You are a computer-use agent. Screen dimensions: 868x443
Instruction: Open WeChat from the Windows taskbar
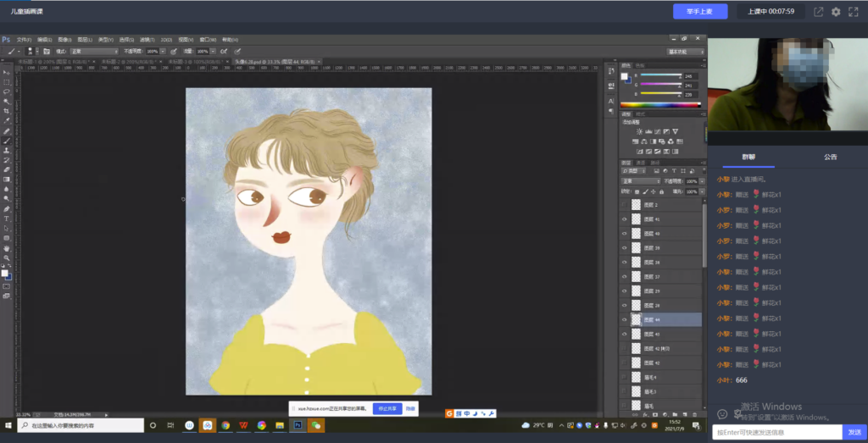pyautogui.click(x=316, y=425)
